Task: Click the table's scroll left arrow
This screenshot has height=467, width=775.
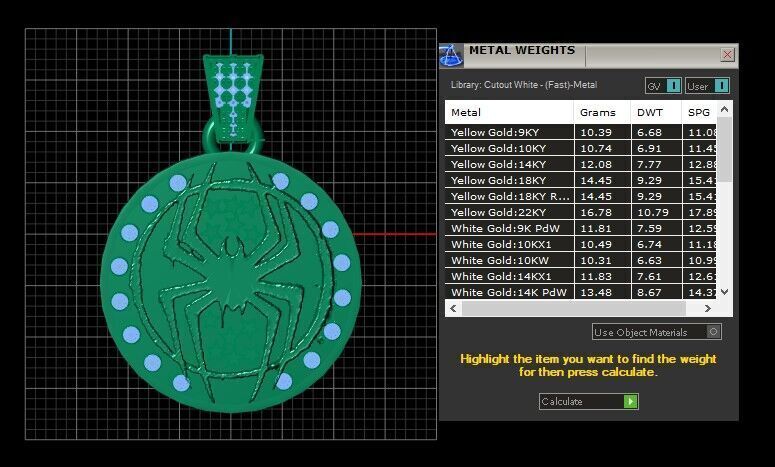Action: pos(453,308)
